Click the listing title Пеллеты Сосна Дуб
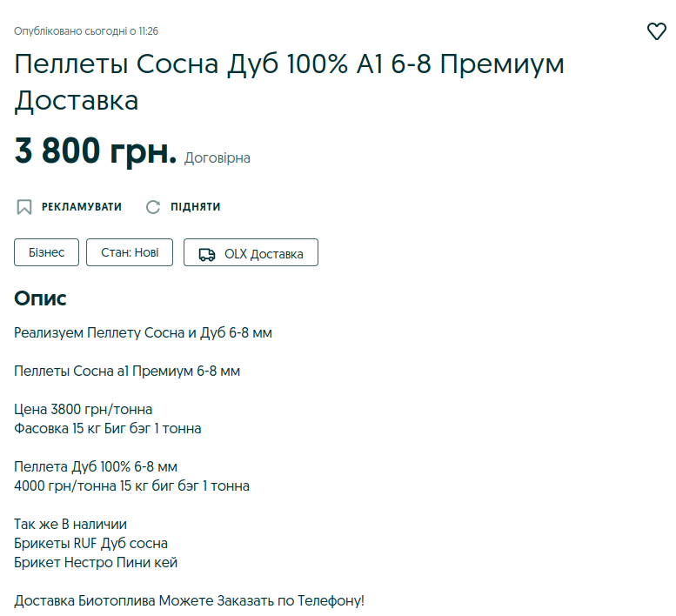This screenshot has height=616, width=676. pos(290,83)
